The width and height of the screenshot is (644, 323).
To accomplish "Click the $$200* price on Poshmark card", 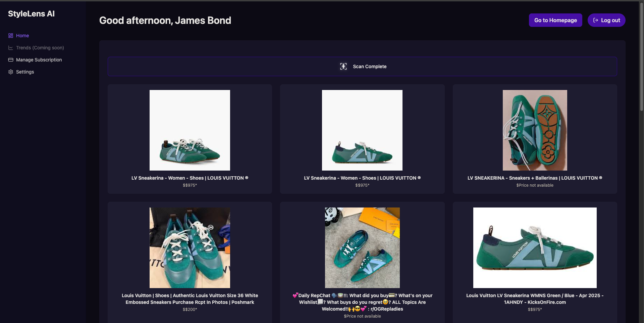I will pos(190,310).
